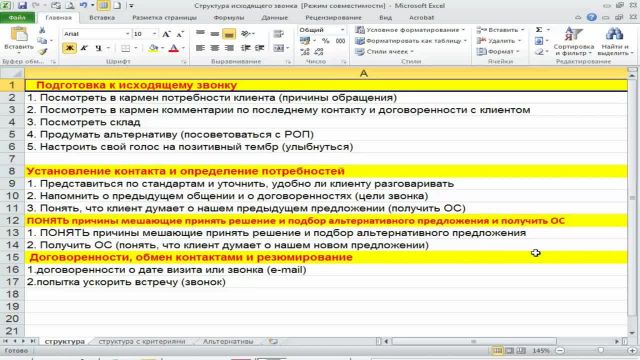Click the Save icon in quick access toolbar
The width and height of the screenshot is (640, 360).
click(22, 6)
